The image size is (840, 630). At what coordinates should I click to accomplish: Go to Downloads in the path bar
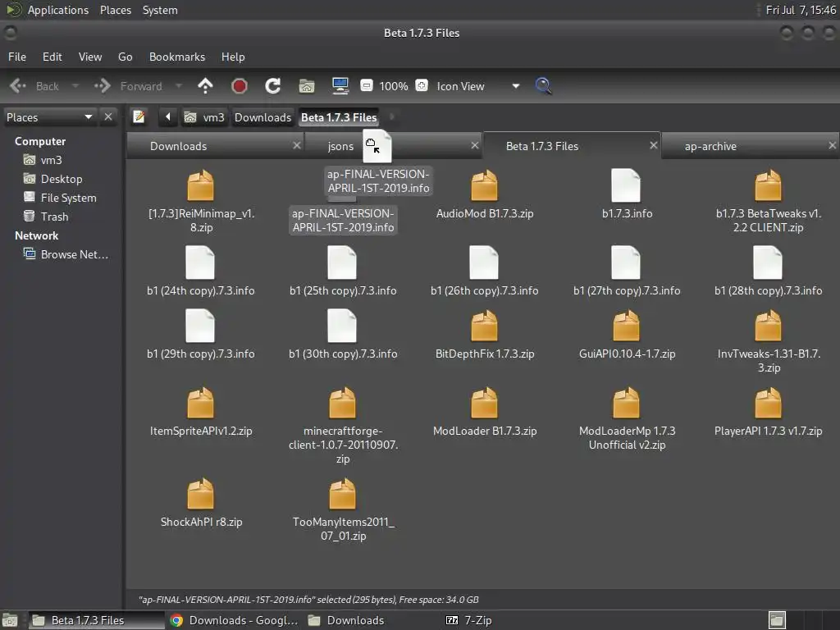262,117
